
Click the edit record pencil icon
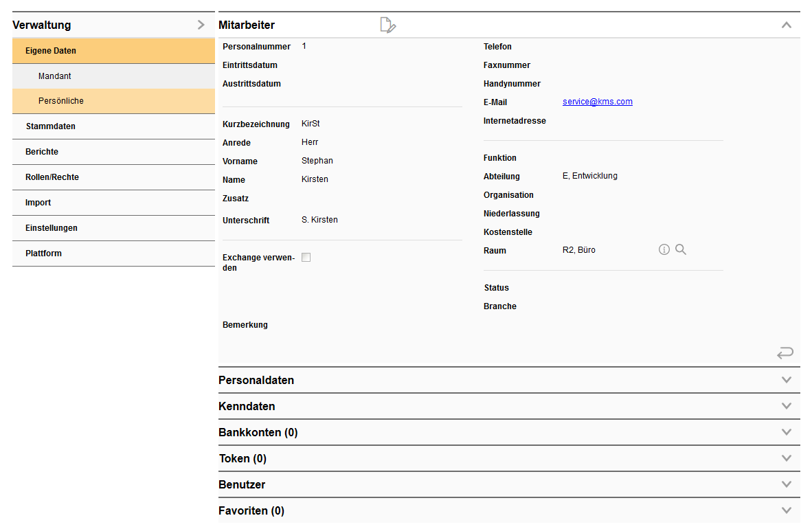[387, 25]
